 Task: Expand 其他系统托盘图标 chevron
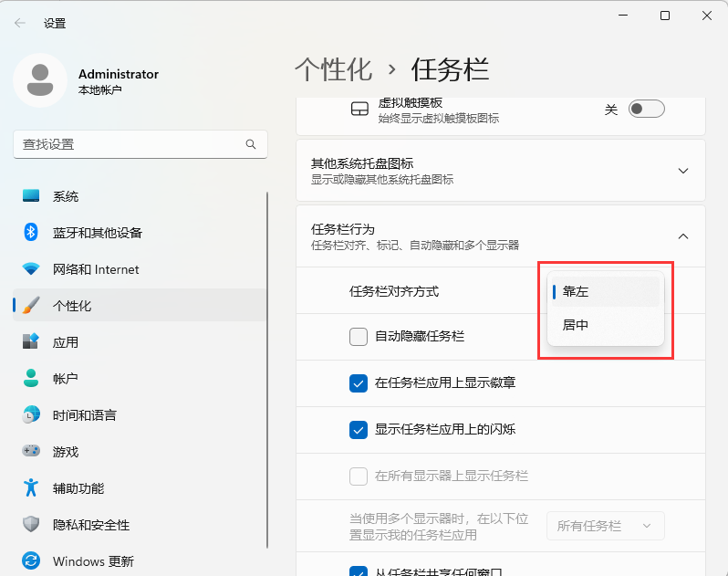pyautogui.click(x=683, y=171)
